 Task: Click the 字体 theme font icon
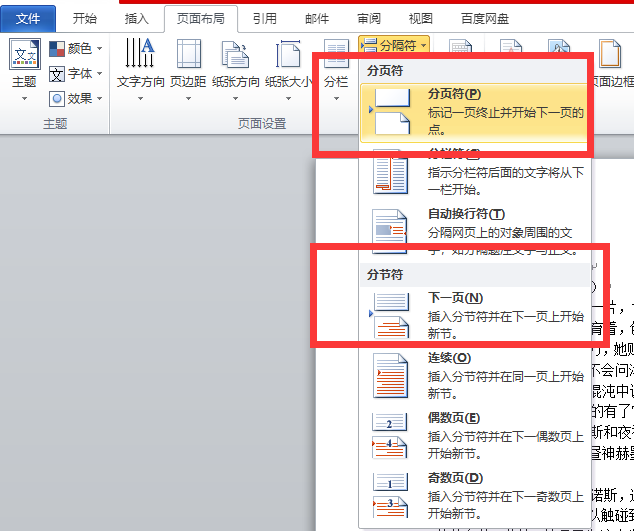coord(57,74)
